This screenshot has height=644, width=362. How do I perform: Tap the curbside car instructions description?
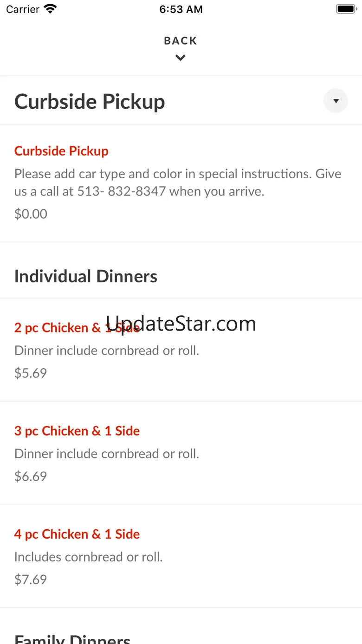178,182
